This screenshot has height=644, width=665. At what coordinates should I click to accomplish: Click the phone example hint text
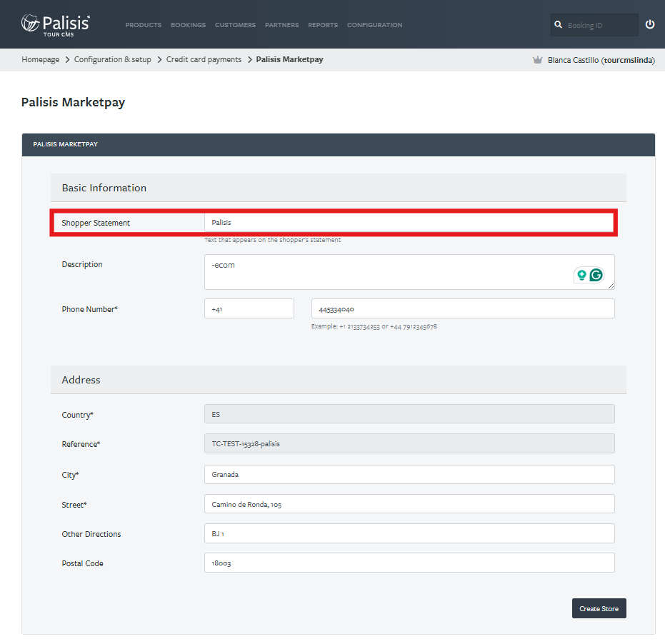(374, 326)
